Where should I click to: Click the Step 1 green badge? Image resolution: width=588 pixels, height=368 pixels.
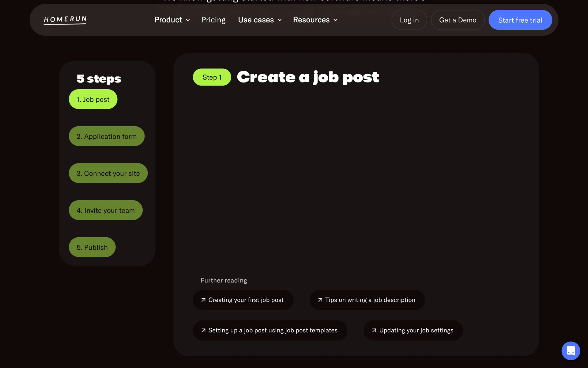[212, 77]
